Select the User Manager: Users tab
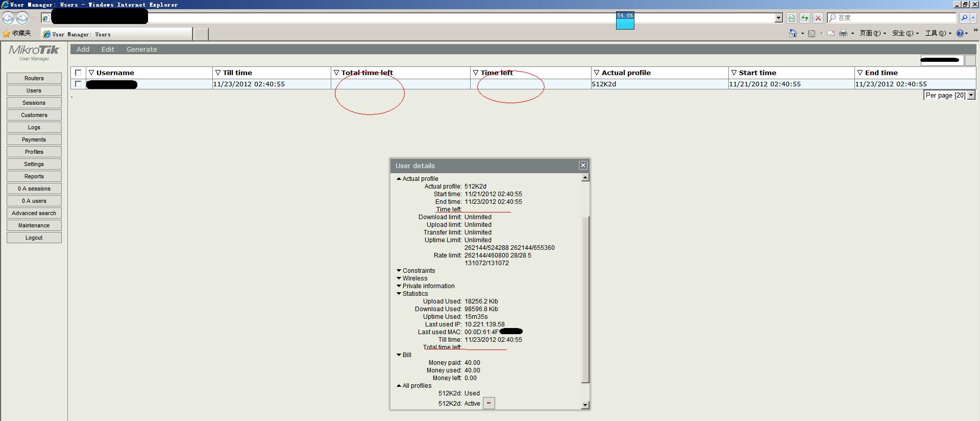 [x=117, y=34]
